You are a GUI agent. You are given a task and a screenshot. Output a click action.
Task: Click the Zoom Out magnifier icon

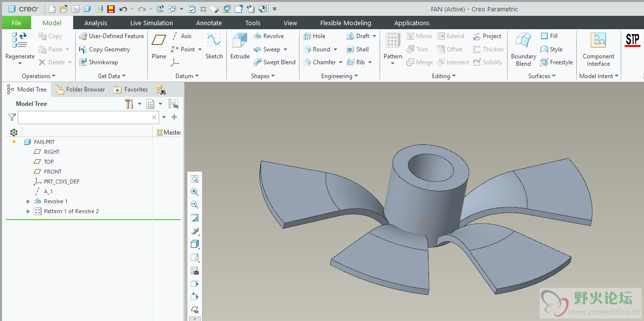195,205
